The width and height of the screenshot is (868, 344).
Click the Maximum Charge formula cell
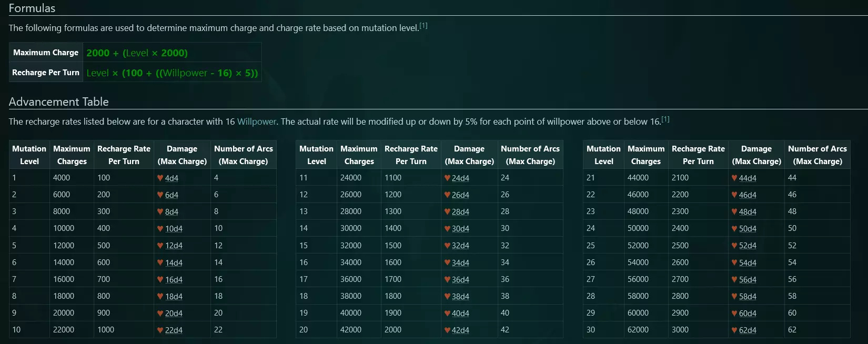[137, 53]
